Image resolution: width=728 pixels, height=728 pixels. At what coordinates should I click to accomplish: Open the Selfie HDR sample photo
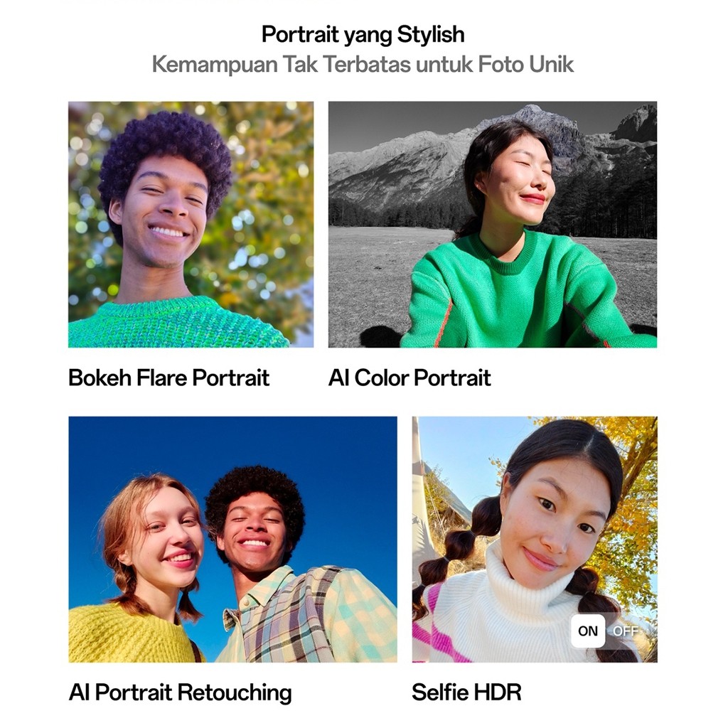point(535,539)
